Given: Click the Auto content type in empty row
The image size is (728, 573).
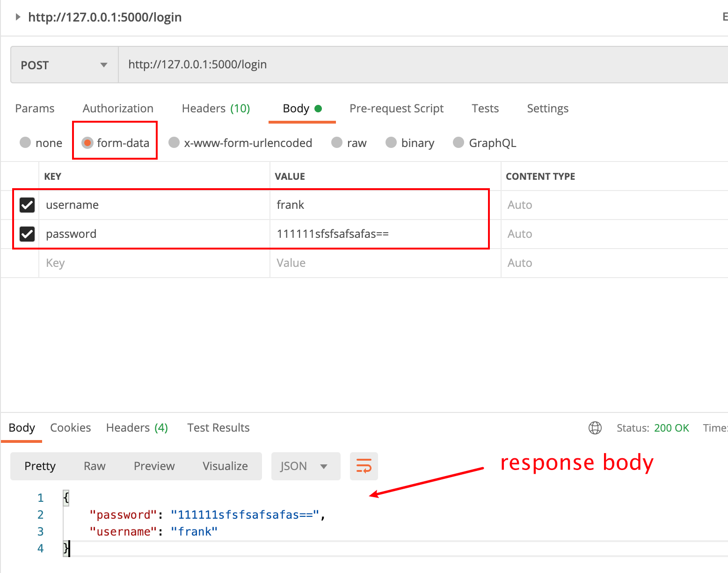Looking at the screenshot, I should point(520,263).
